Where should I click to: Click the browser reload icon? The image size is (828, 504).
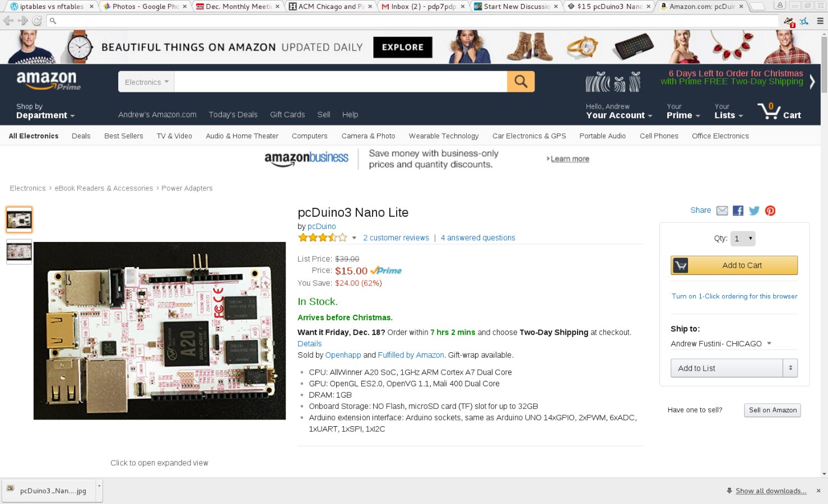tap(37, 21)
